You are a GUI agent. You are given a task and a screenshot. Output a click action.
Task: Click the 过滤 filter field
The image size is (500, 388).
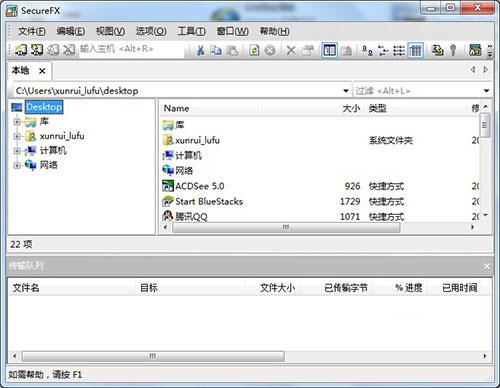[417, 91]
